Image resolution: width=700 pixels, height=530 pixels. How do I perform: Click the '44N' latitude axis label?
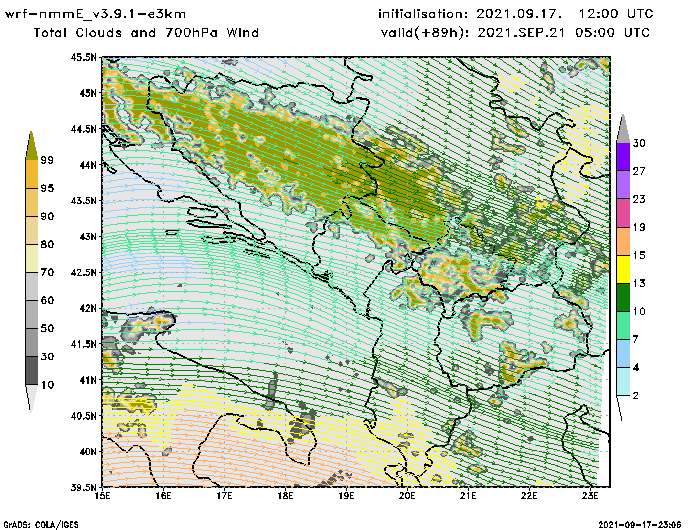88,165
